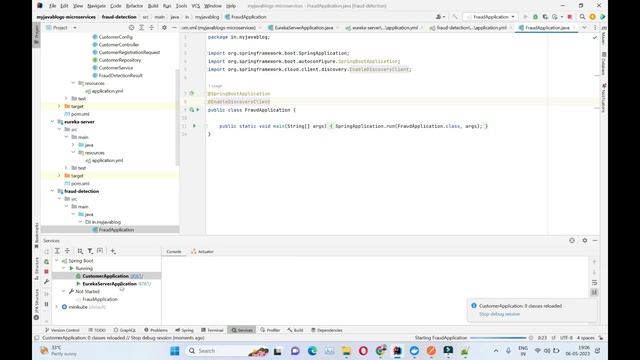The image size is (640, 360).
Task: Open editor tabs overflow chevron
Action: 584,27
